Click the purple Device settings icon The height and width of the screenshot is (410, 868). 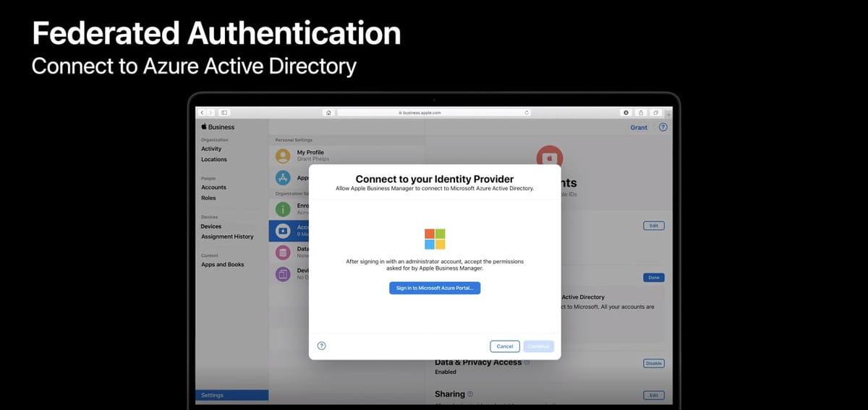[283, 274]
